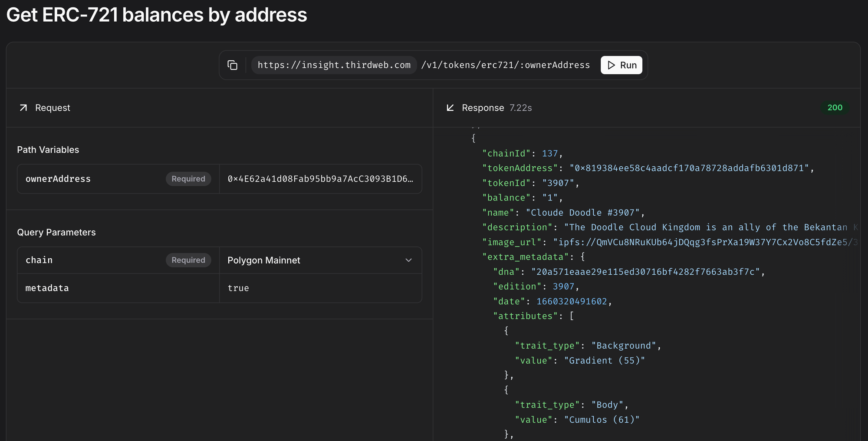
Task: Click the 7.22s response time
Action: pyautogui.click(x=521, y=108)
